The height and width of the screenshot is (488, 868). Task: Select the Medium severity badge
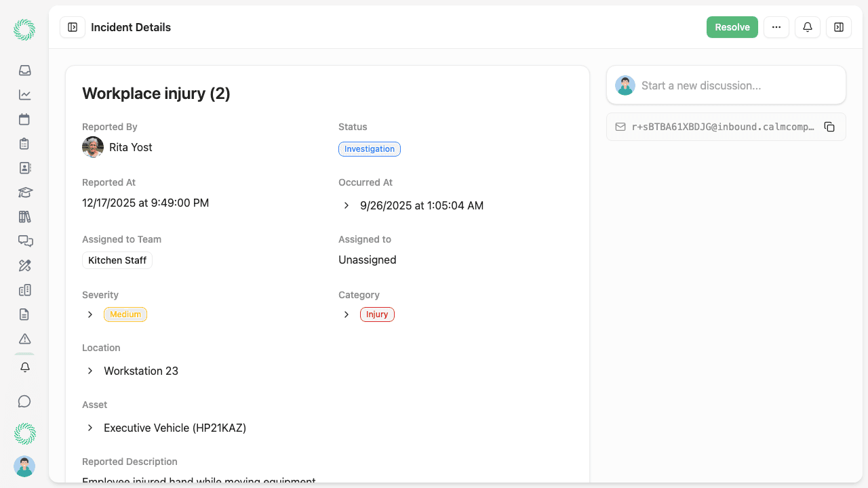[125, 314]
